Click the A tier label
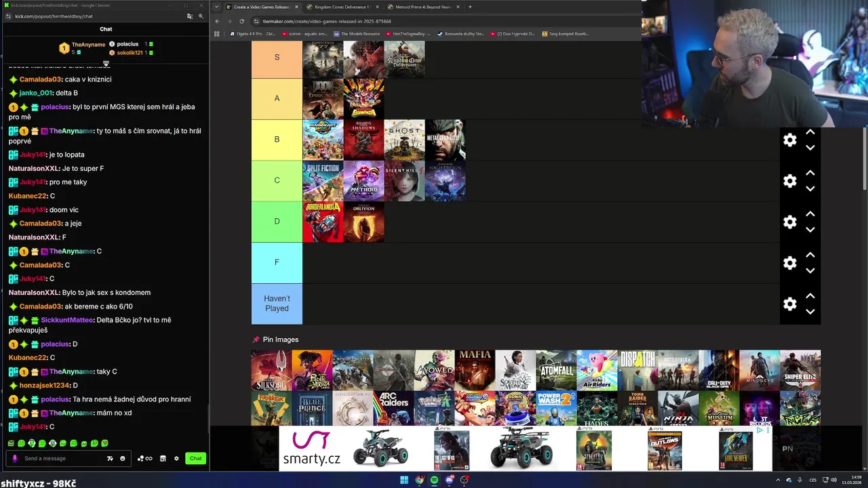The image size is (868, 488). pyautogui.click(x=277, y=98)
